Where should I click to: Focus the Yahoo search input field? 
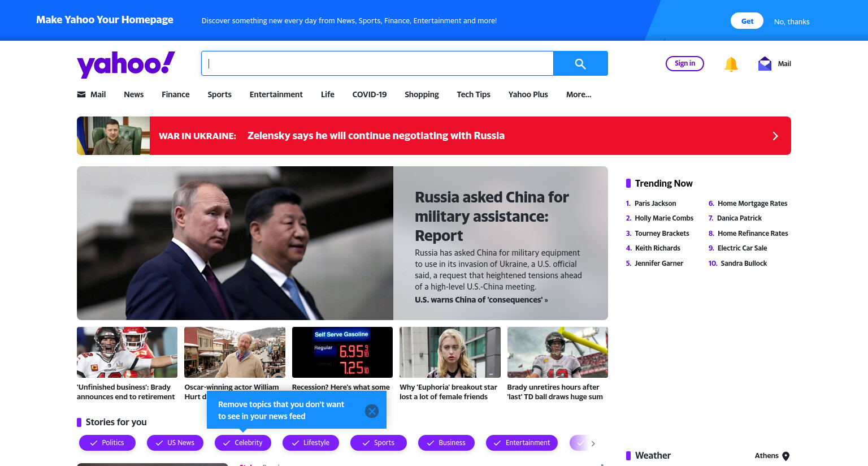tap(377, 63)
